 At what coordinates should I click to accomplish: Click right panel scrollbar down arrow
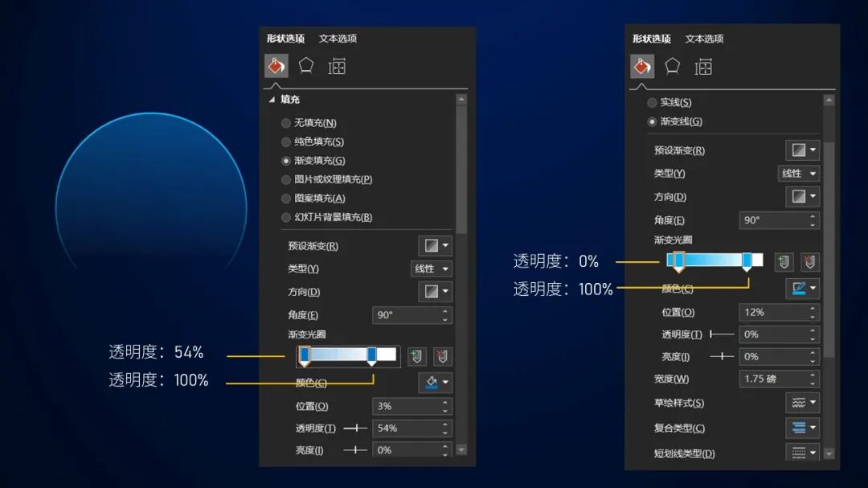tap(829, 453)
